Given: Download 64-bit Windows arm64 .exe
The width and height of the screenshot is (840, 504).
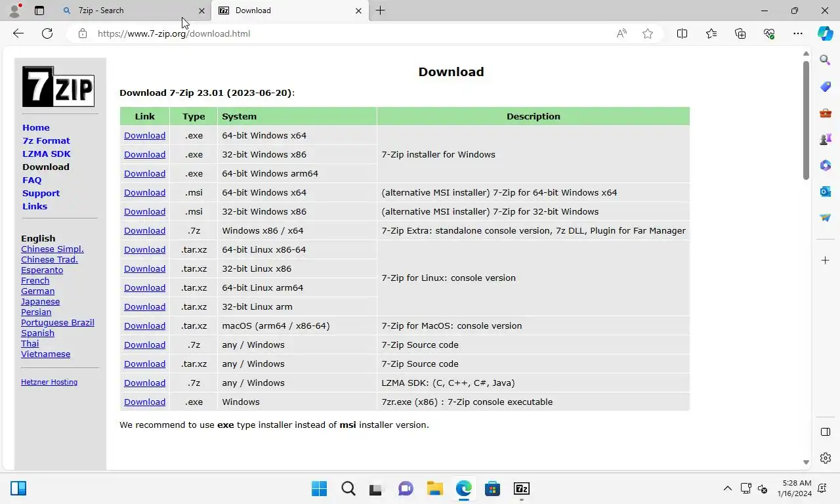Looking at the screenshot, I should point(144,173).
